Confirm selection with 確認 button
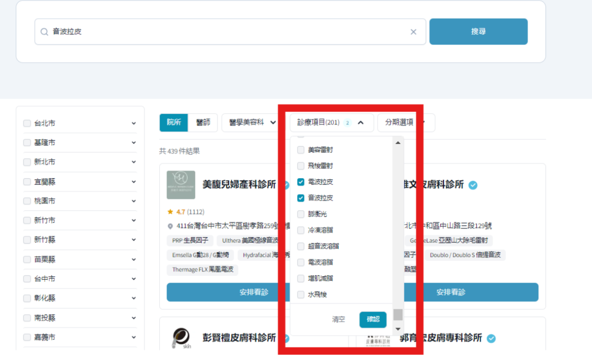Screen dimensions: 592x364 coord(373,319)
